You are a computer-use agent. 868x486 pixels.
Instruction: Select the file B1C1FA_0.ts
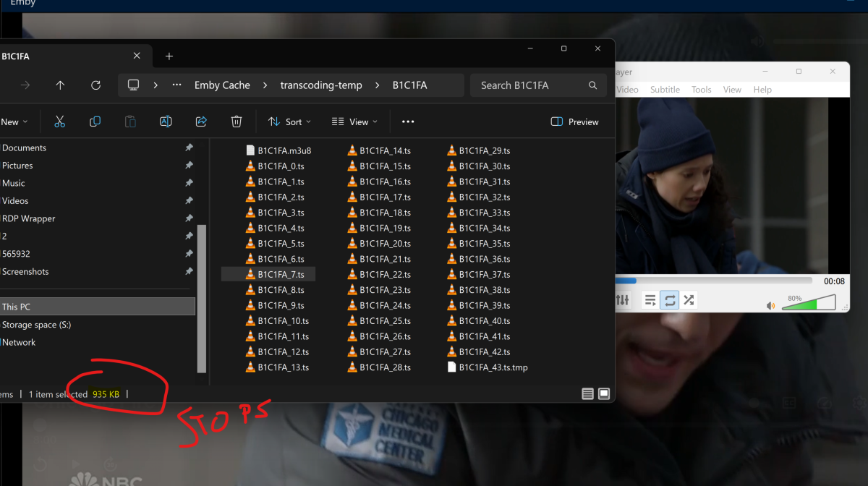[275, 166]
